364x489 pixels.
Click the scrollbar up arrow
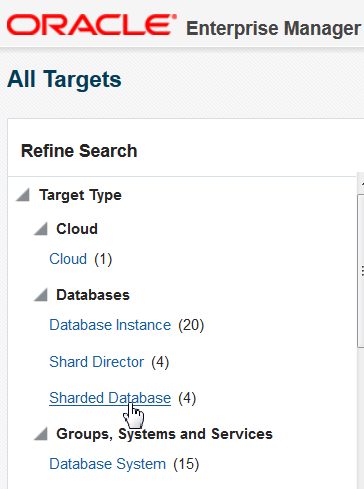[x=361, y=183]
